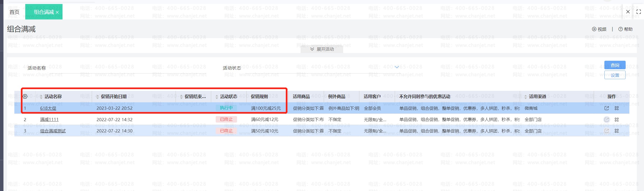Viewport: 644px width, 191px height.
Task: Select the 组合满减 tab
Action: (x=44, y=12)
